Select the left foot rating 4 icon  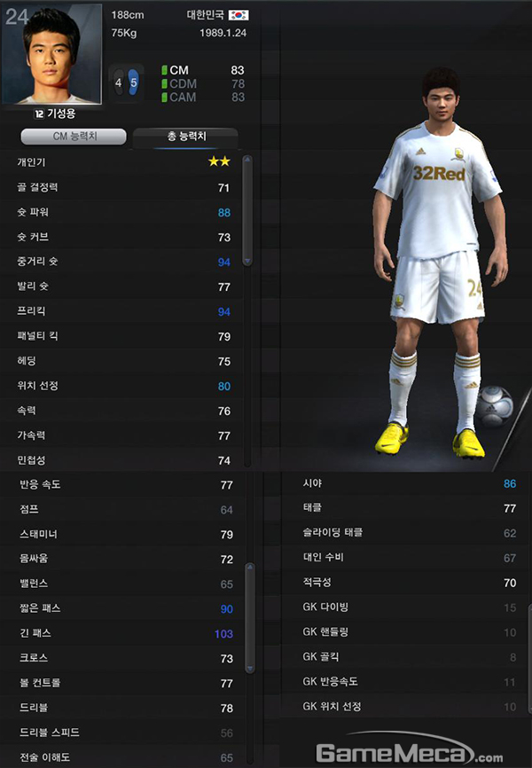[x=119, y=82]
